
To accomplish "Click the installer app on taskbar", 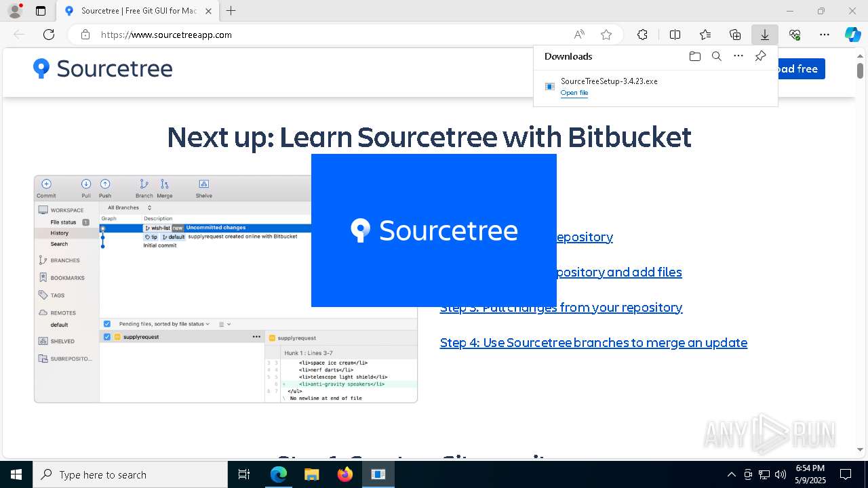I will (378, 474).
